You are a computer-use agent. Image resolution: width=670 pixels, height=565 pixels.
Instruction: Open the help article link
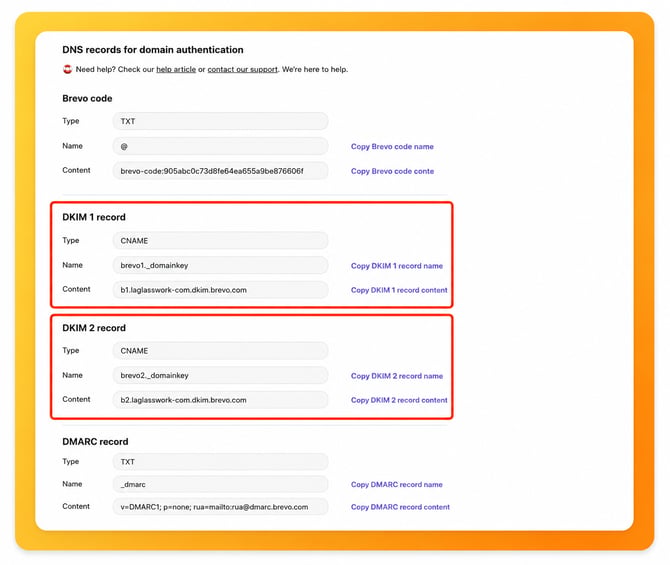(176, 69)
